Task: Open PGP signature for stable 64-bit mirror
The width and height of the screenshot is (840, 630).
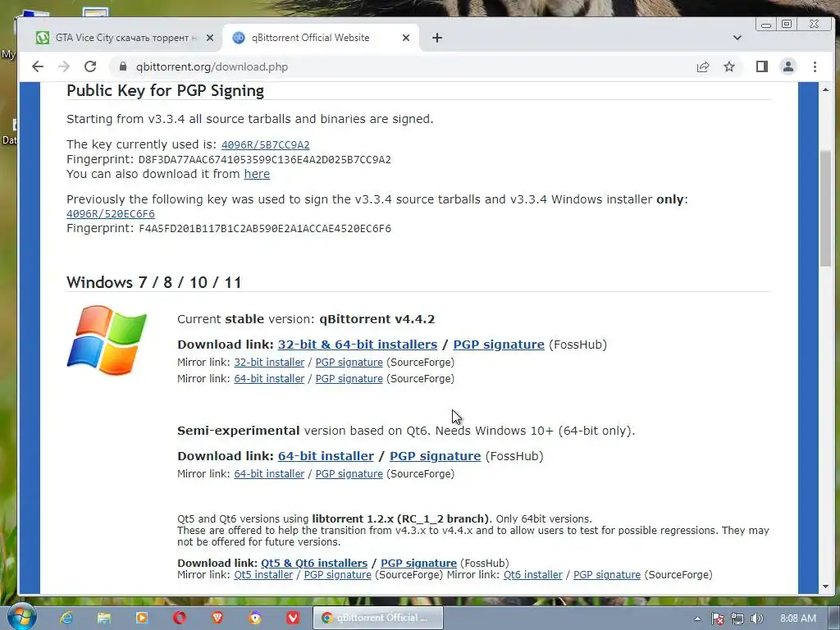Action: point(349,379)
